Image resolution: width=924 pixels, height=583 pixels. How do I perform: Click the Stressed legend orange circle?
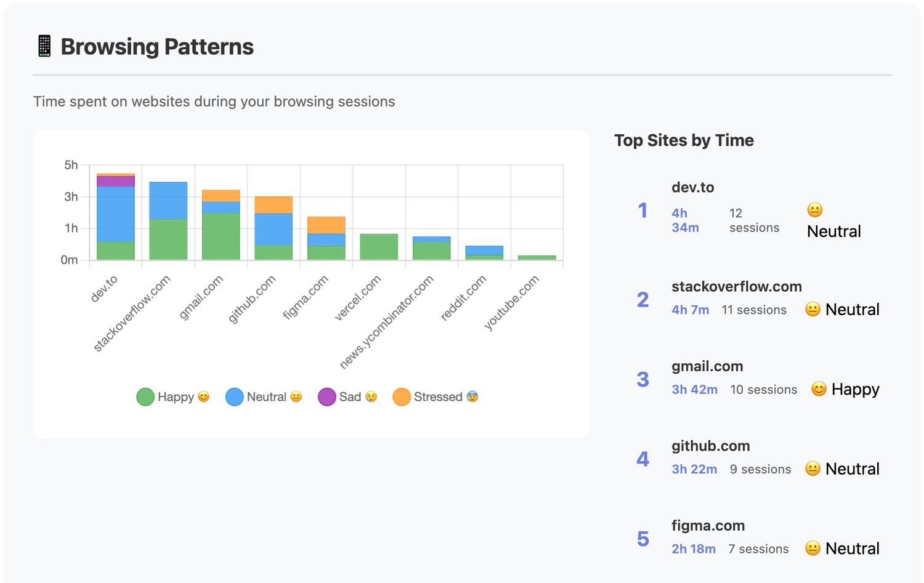point(402,397)
